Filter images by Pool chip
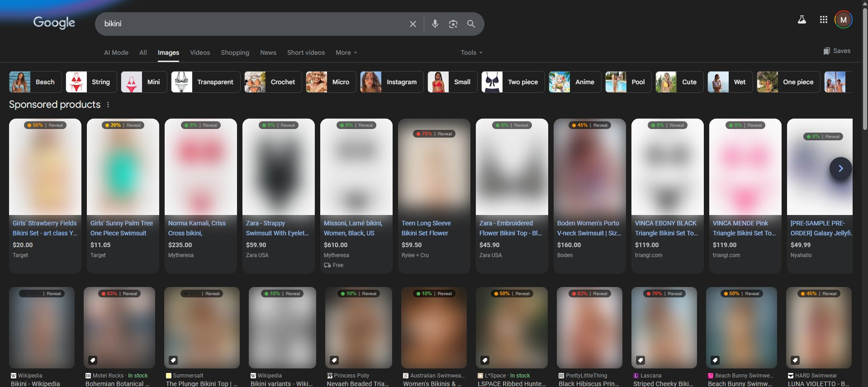Screen dimensions: 868x387 [628, 82]
